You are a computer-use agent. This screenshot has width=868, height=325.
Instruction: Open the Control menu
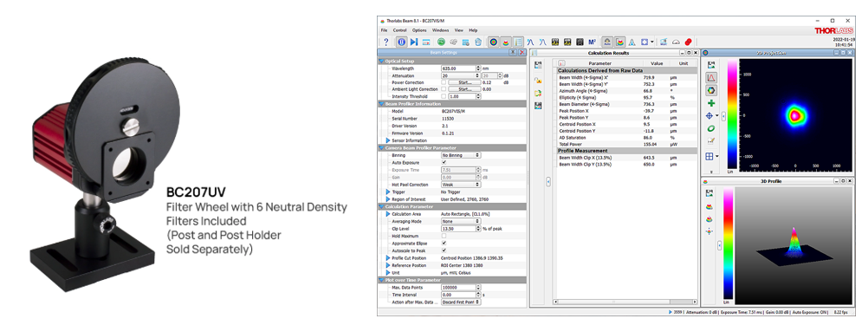click(399, 29)
